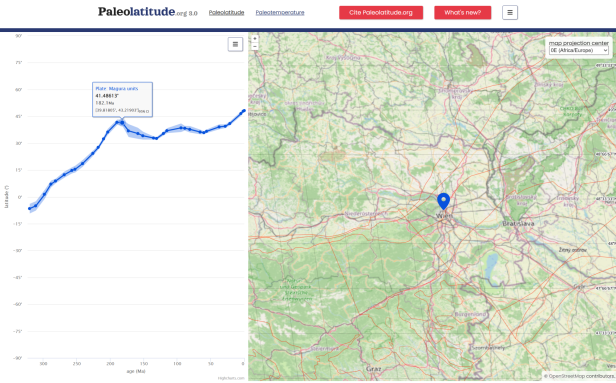Open the Paleolatitude navigation link

[x=226, y=13]
